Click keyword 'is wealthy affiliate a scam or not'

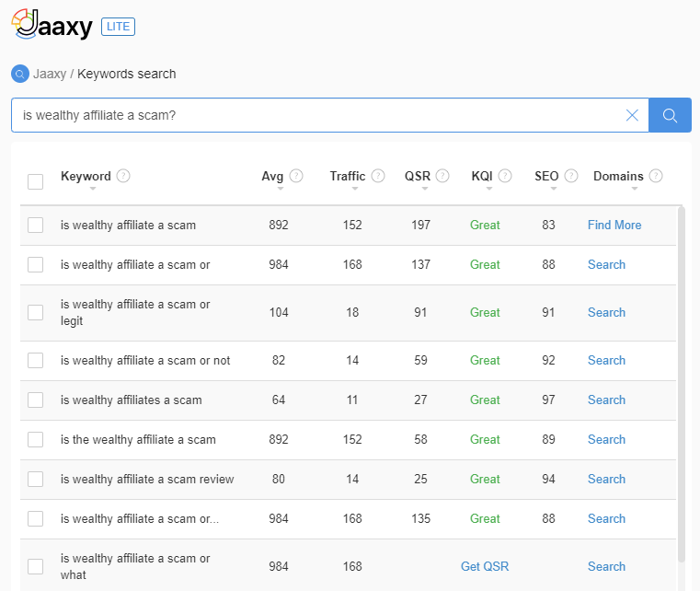pyautogui.click(x=145, y=361)
